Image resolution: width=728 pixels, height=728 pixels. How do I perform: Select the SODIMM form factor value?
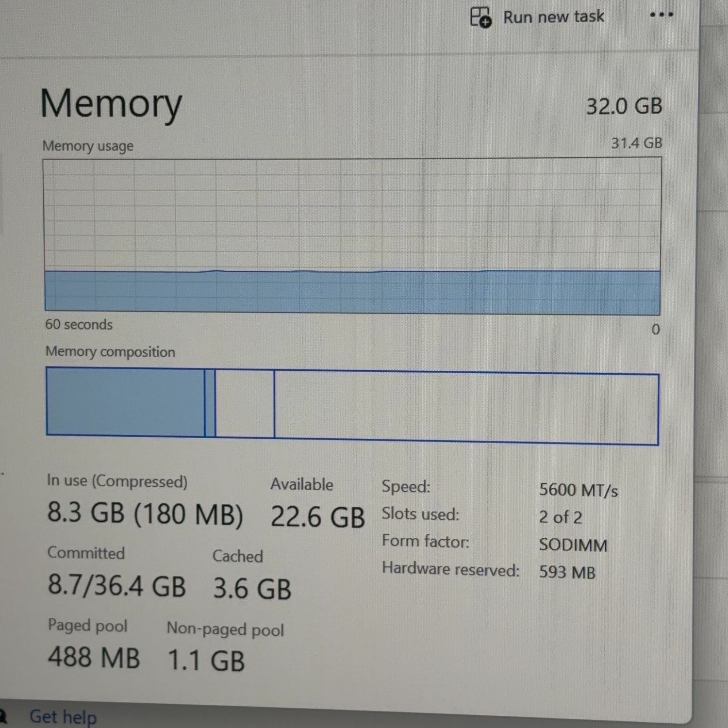coord(573,545)
